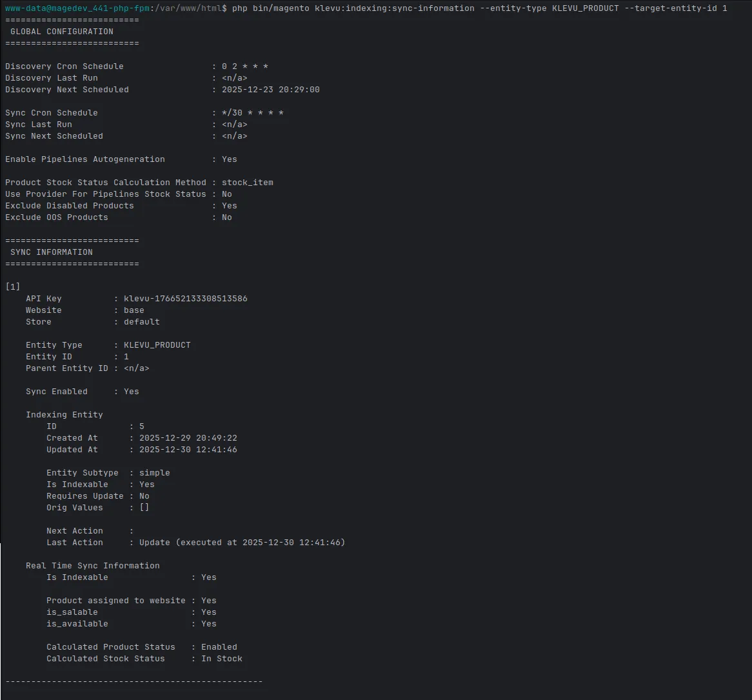This screenshot has width=752, height=700.
Task: Click the php bin/magento command line
Action: pos(480,8)
